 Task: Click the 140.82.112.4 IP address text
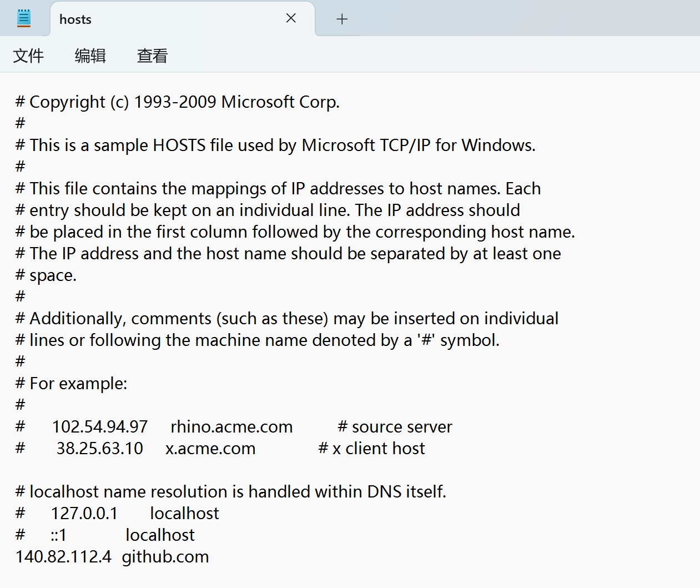[63, 557]
